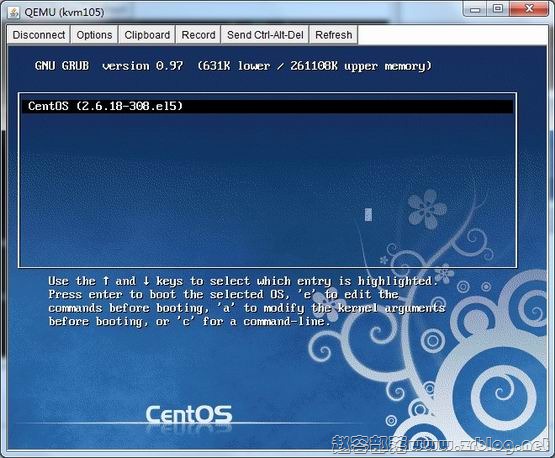Minimize the QEMU console window
The image size is (555, 458).
(475, 9)
